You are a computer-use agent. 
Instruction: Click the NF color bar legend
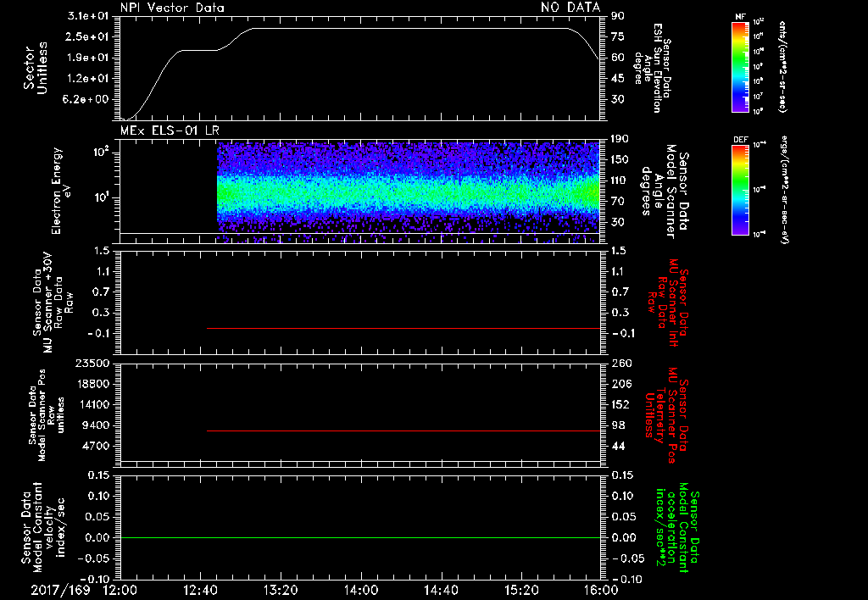741,66
